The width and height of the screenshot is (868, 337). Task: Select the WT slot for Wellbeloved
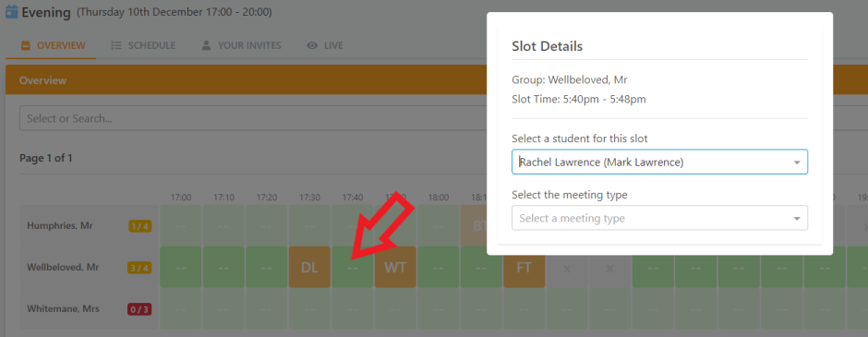tap(395, 267)
